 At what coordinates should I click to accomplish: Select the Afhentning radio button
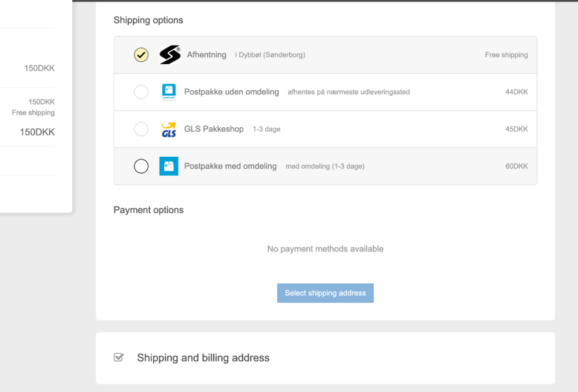click(x=141, y=55)
